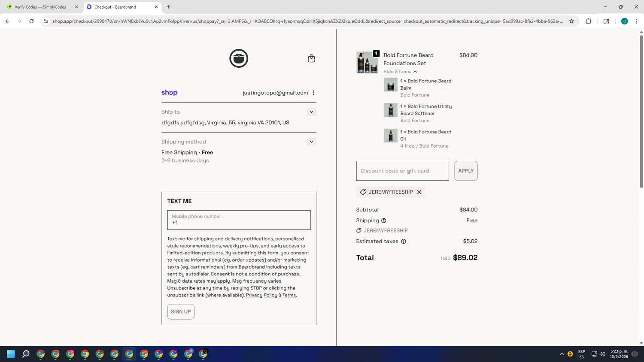
Task: Open volume control in system tray
Action: click(602, 354)
